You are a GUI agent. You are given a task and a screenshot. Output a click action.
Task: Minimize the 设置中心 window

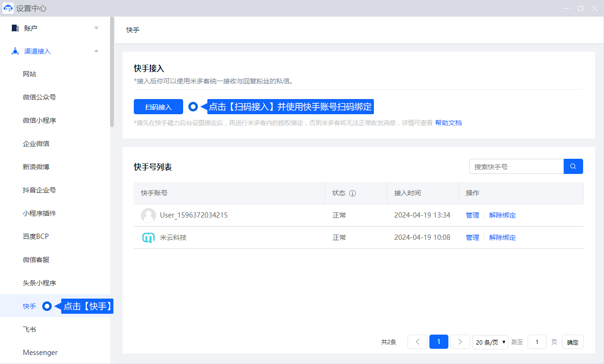pyautogui.click(x=566, y=9)
